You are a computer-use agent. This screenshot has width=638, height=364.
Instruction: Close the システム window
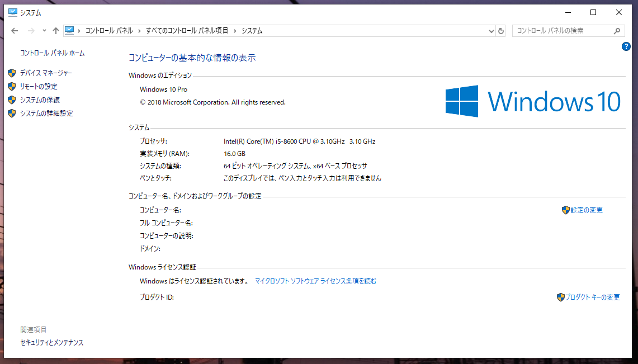pos(619,13)
